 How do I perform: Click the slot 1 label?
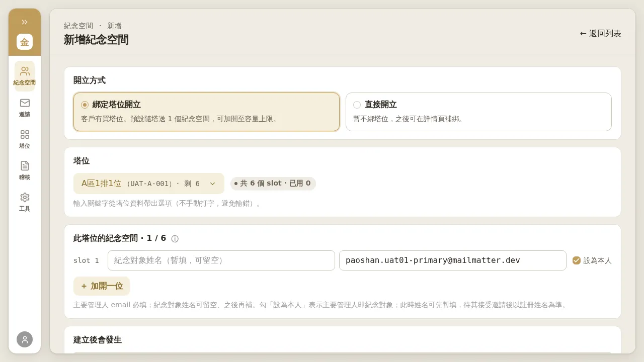(x=87, y=260)
